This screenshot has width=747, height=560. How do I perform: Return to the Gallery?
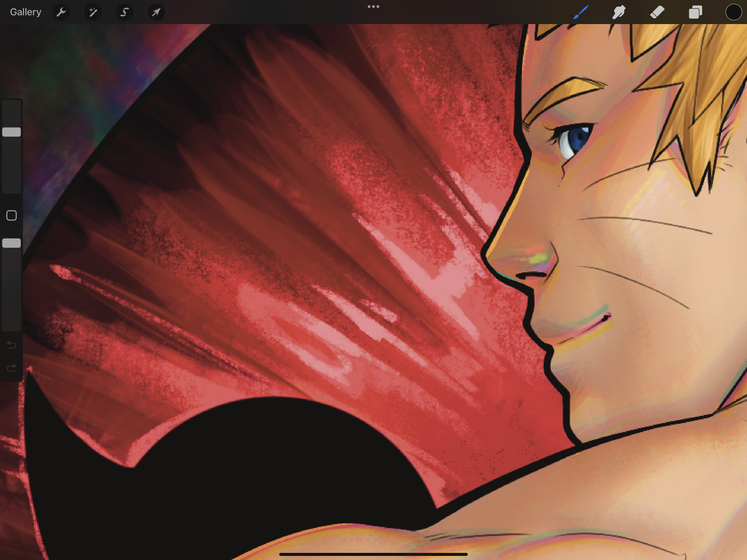pyautogui.click(x=26, y=12)
